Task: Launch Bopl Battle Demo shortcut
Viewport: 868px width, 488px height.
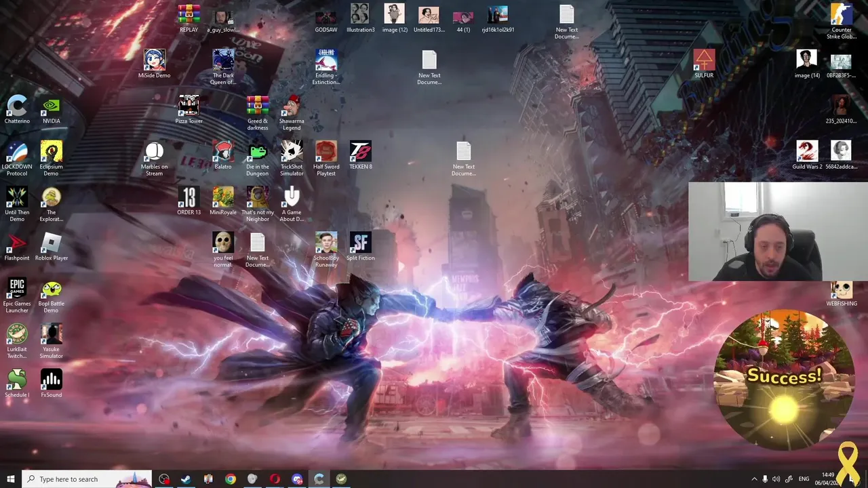Action: pos(51,294)
